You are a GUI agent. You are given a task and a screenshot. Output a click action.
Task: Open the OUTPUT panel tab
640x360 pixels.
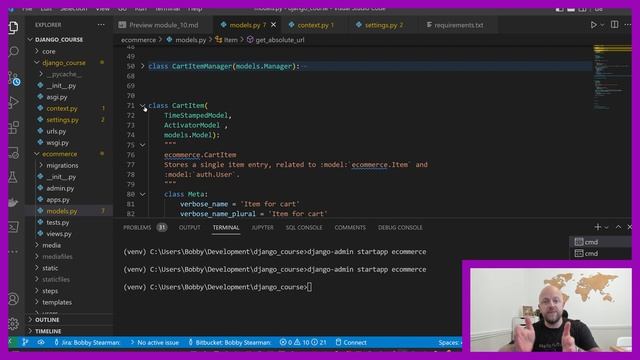[x=189, y=227]
